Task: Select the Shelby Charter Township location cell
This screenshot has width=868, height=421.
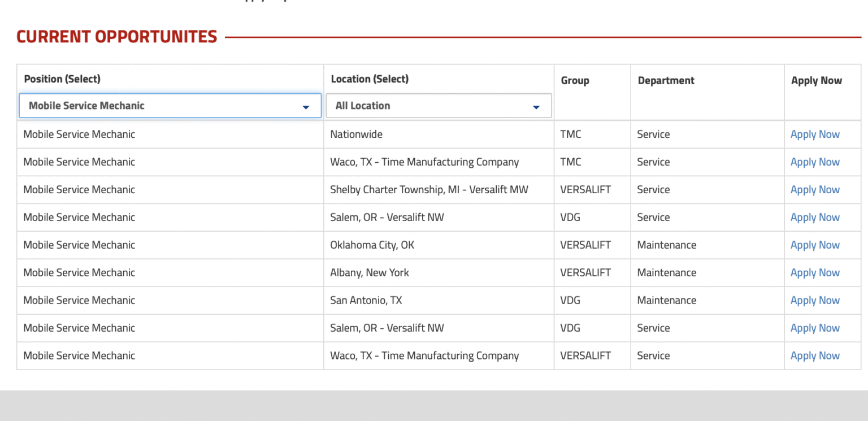Action: pyautogui.click(x=429, y=190)
